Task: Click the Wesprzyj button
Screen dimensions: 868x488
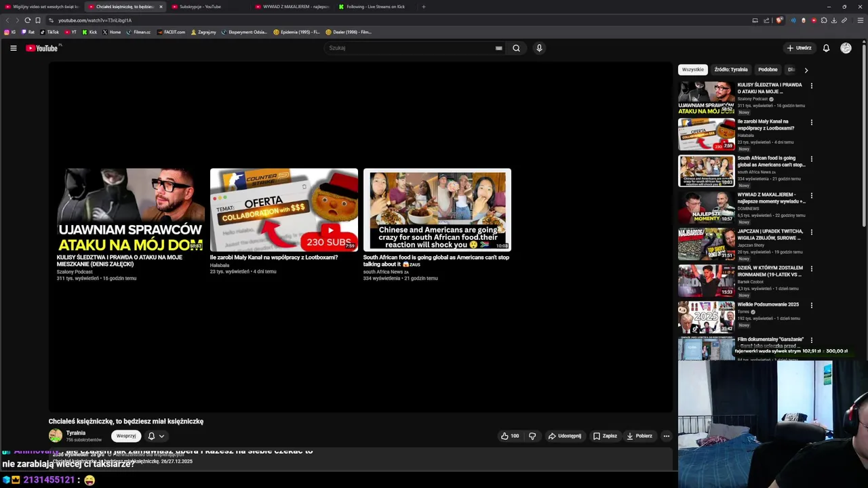Action: pos(126,436)
